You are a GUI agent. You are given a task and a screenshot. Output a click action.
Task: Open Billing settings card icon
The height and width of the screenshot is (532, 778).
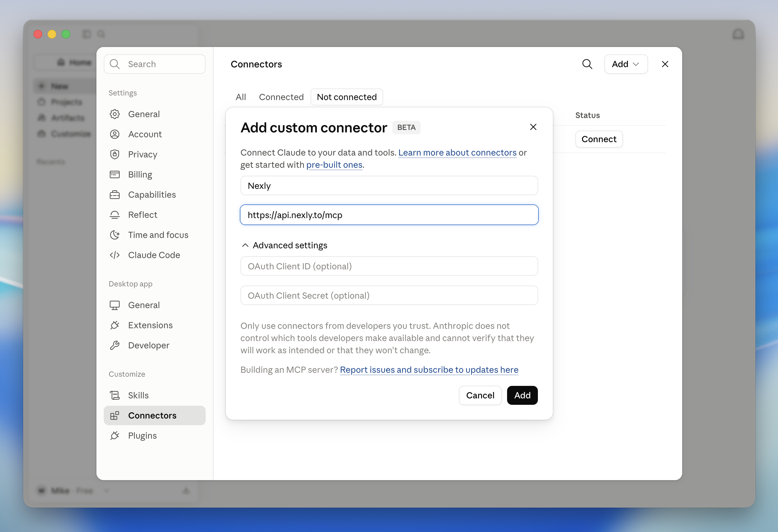pyautogui.click(x=115, y=174)
